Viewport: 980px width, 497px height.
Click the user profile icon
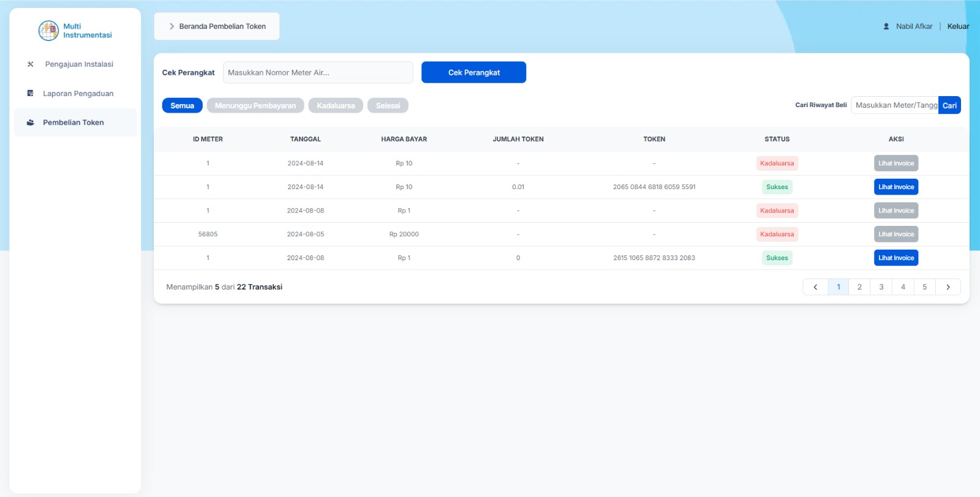point(886,26)
